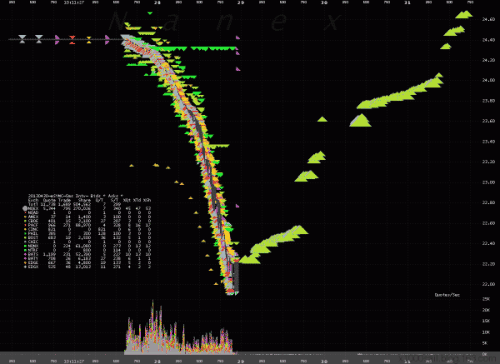Screen dimensions: 500x364
Task: Click the 20K level on quotes axis
Action: (x=486, y=310)
